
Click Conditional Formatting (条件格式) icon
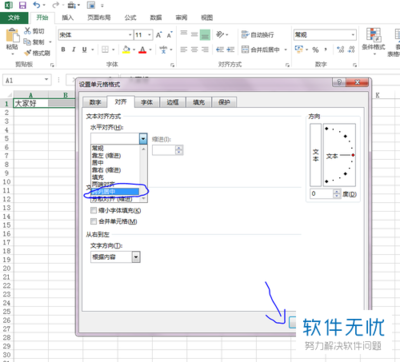coord(373,35)
